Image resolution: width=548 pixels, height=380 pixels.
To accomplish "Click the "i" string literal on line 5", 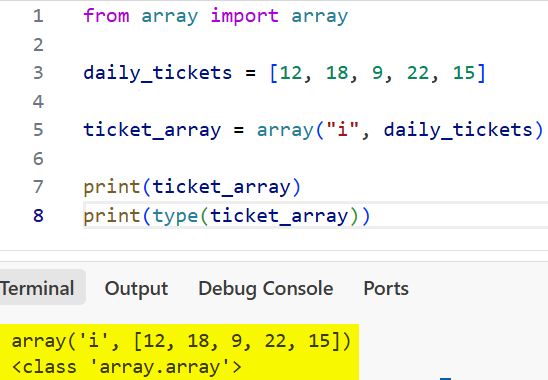I will pos(342,129).
